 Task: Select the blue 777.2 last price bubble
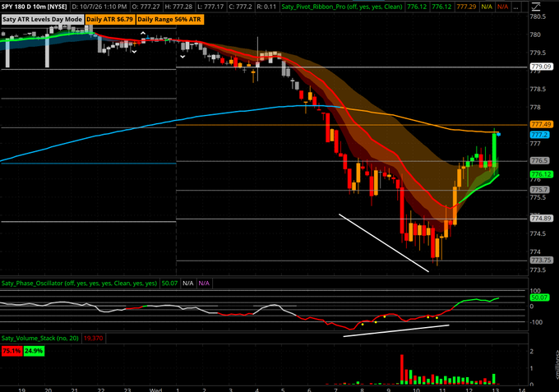tap(539, 135)
